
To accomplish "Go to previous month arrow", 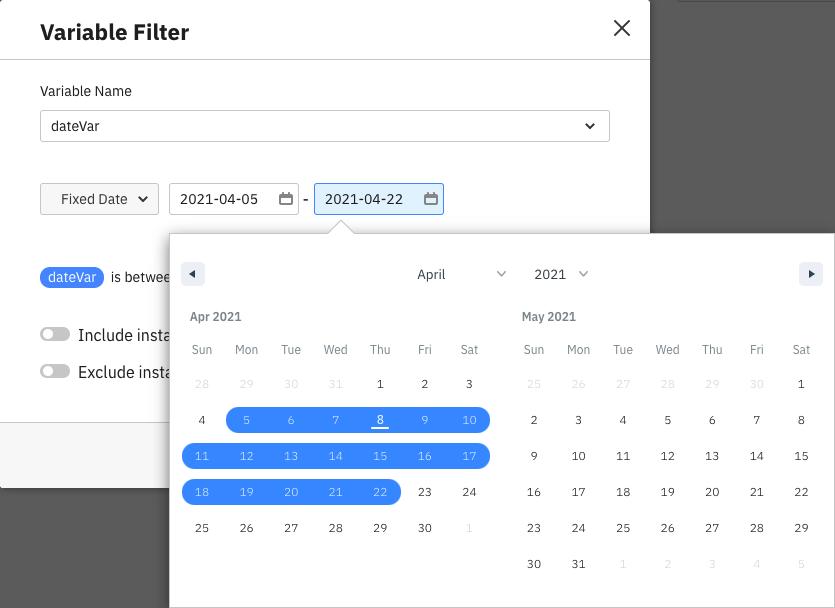I will click(x=193, y=274).
